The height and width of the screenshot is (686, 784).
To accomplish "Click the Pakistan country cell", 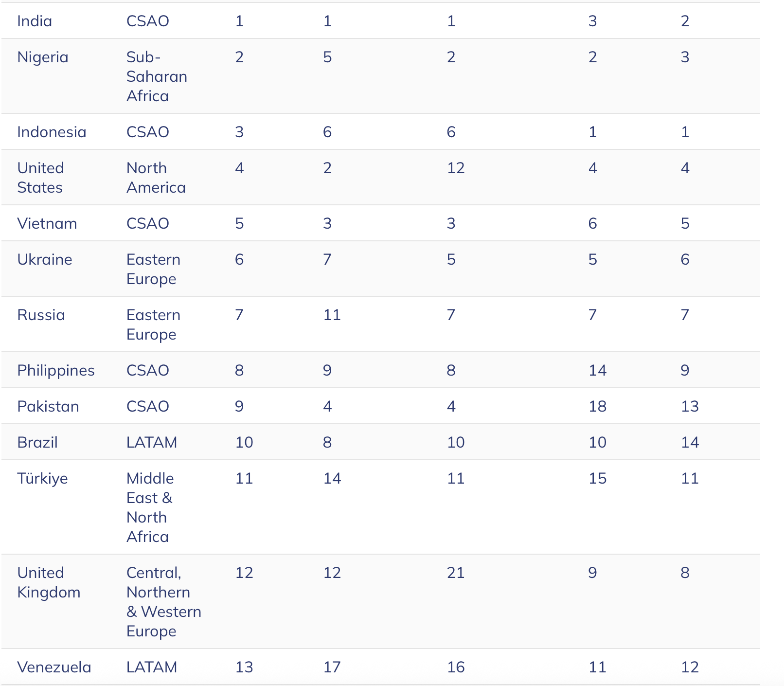I will pyautogui.click(x=48, y=406).
